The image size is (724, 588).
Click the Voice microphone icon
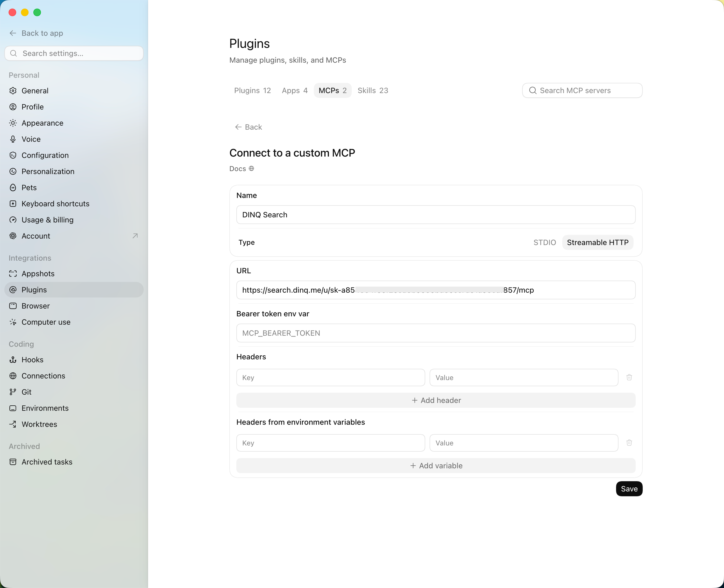coord(13,139)
